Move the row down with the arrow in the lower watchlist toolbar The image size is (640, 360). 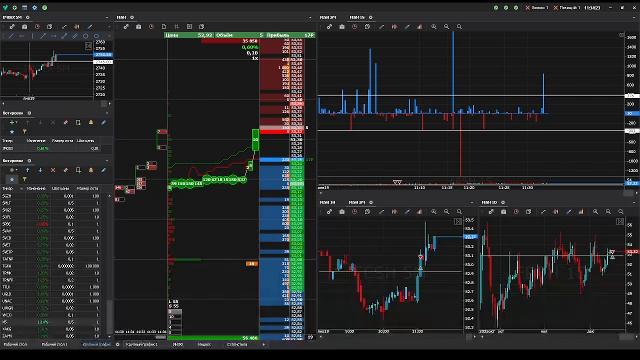(40, 170)
